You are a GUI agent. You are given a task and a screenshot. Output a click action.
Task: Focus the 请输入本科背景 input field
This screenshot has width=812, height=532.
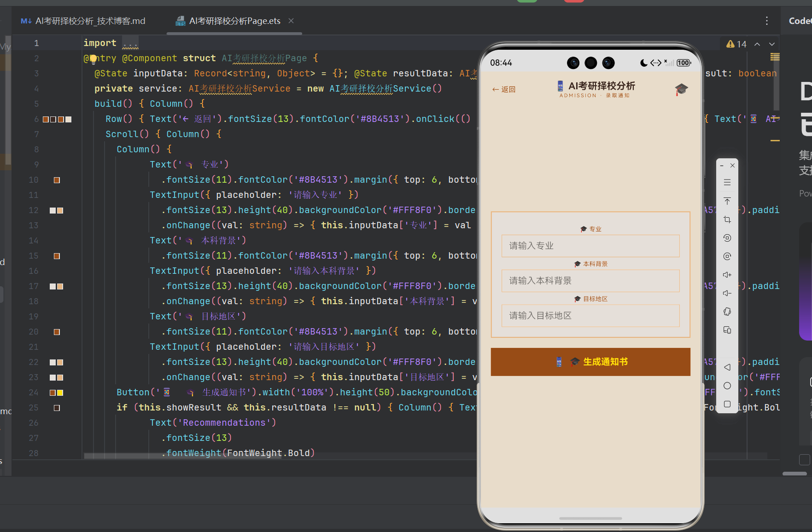point(590,281)
